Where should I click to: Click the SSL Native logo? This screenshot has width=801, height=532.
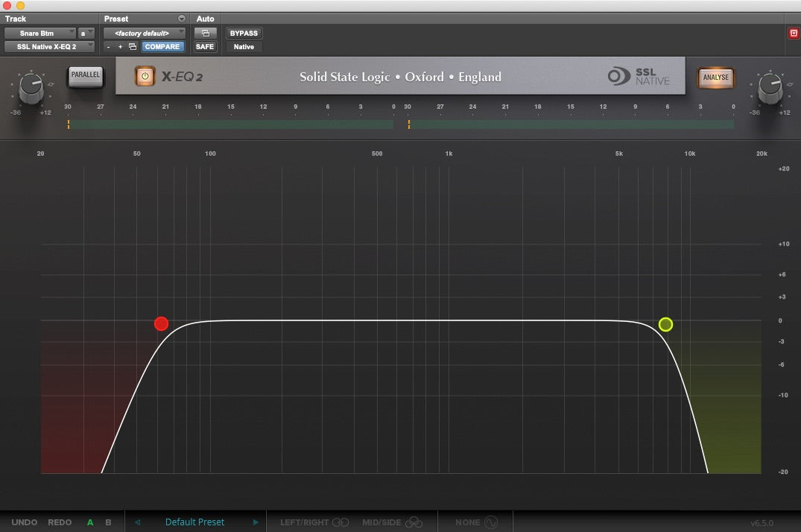tap(639, 76)
